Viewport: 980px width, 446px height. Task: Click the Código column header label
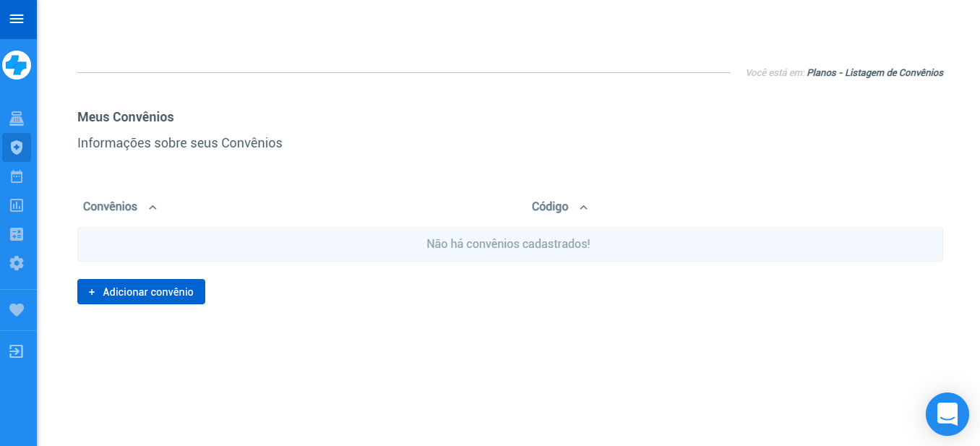pos(550,207)
